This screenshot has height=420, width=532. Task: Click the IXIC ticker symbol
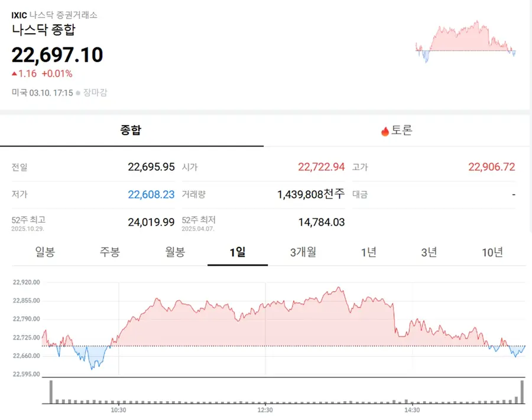coord(19,15)
